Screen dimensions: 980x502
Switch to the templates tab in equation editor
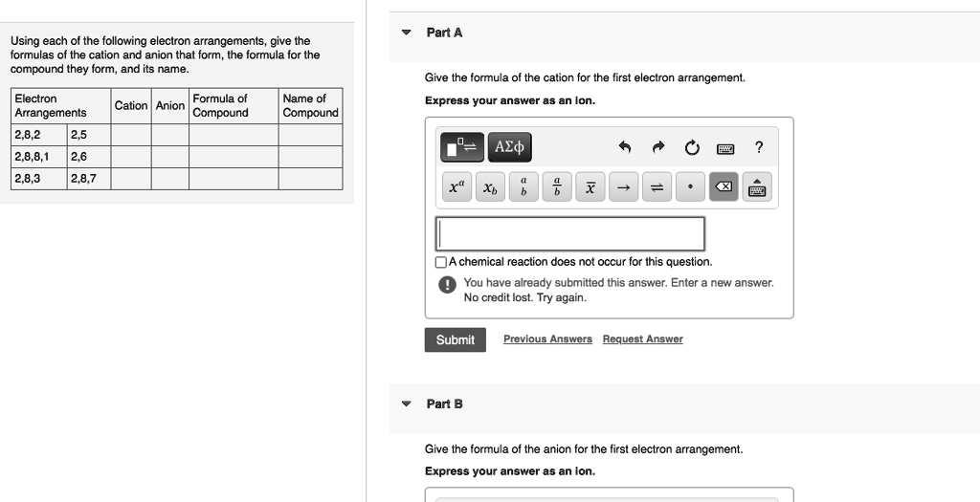[x=461, y=147]
